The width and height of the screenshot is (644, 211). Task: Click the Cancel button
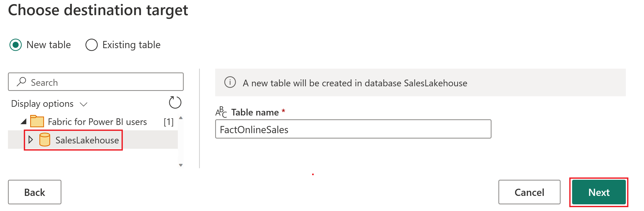(x=529, y=192)
